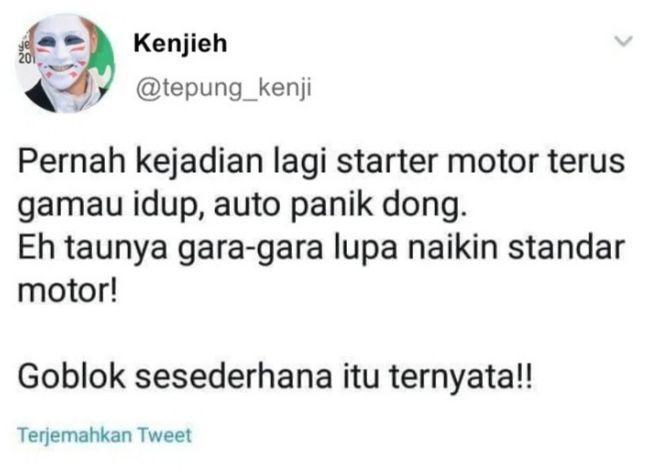664x472 pixels.
Task: Visit the @tepung_kenji handle
Action: click(x=224, y=88)
